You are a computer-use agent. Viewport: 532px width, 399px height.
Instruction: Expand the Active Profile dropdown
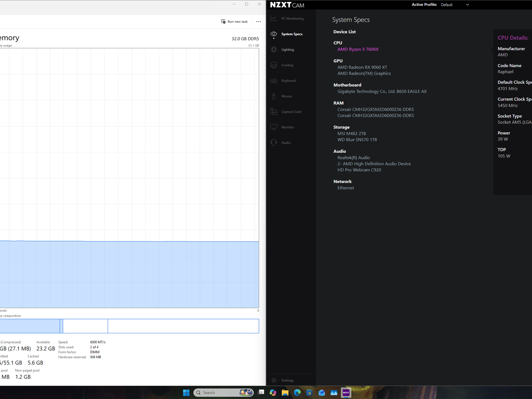[455, 5]
